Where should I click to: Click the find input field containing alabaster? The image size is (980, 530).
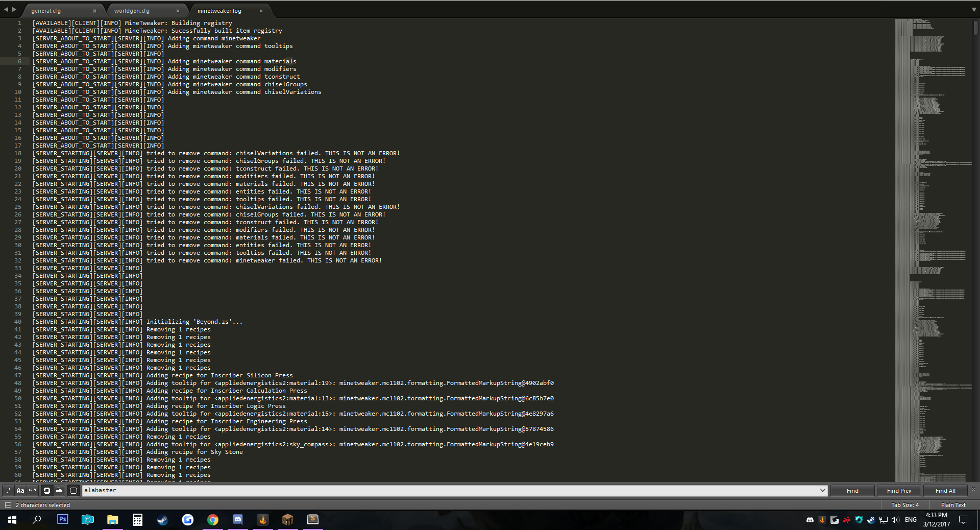454,491
